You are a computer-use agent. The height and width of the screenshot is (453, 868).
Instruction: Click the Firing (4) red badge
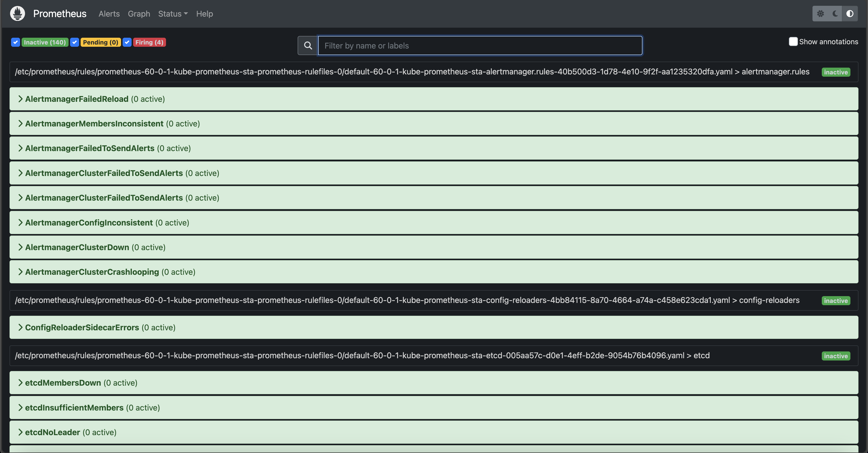pos(149,42)
